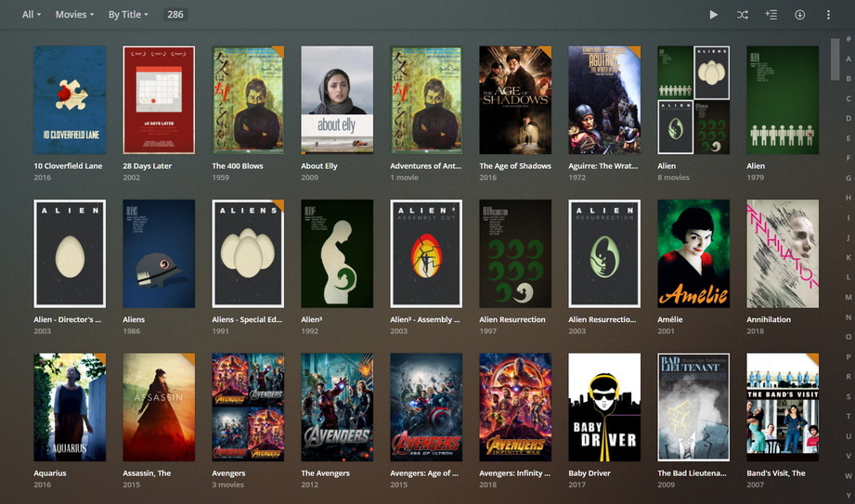The height and width of the screenshot is (504, 855).
Task: Jump to letter K in alphabet index
Action: [x=849, y=257]
